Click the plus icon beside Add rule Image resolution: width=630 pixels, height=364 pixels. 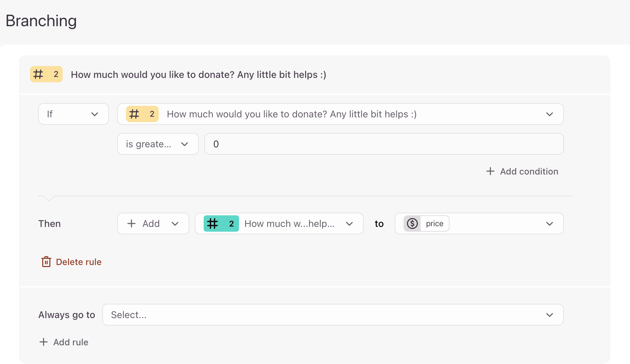(44, 342)
